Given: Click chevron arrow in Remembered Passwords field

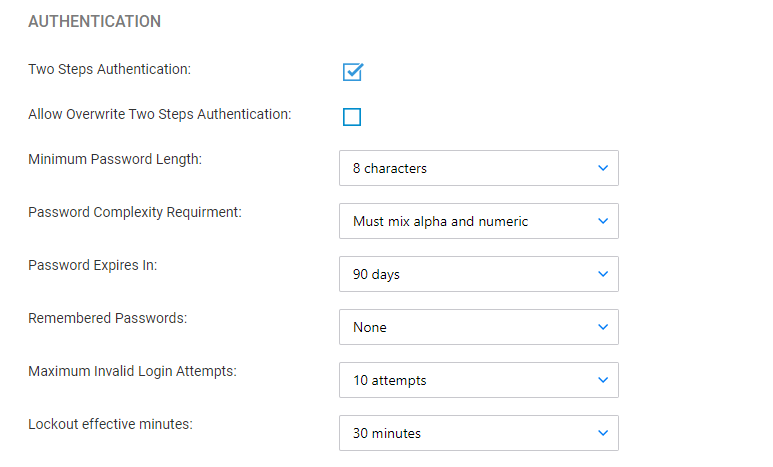Looking at the screenshot, I should tap(603, 327).
